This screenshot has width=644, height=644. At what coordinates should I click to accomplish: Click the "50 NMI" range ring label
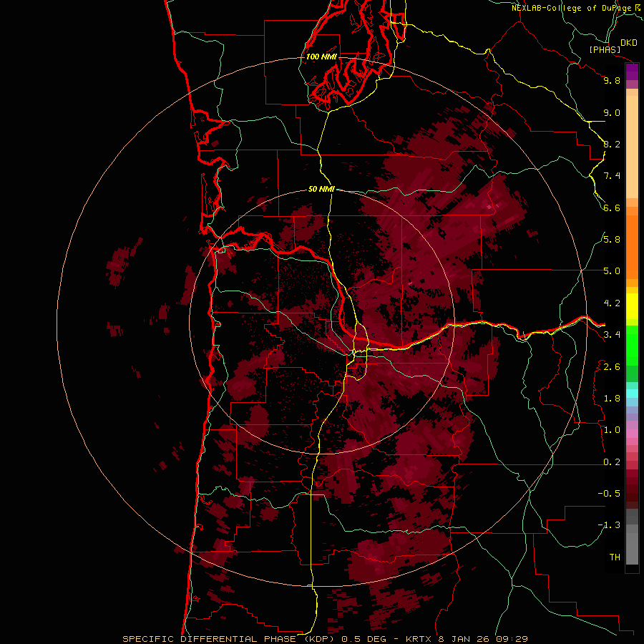click(x=321, y=190)
